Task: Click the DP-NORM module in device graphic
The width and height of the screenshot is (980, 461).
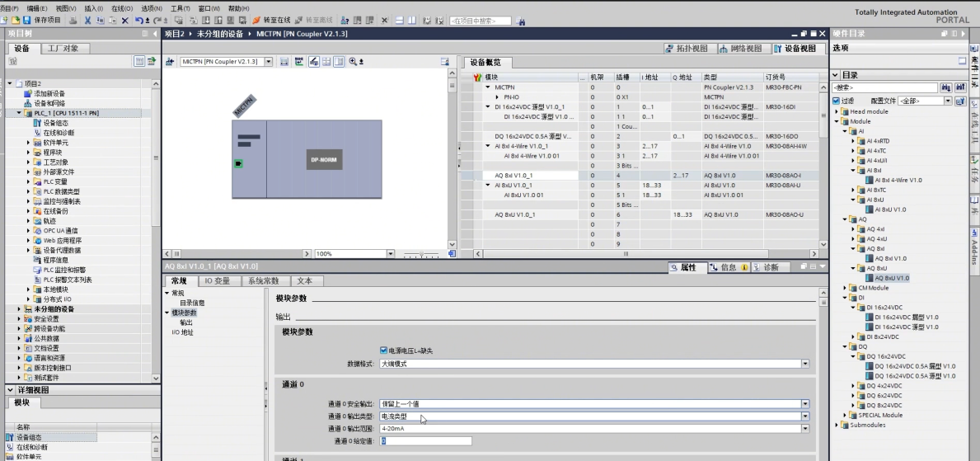Action: (324, 159)
